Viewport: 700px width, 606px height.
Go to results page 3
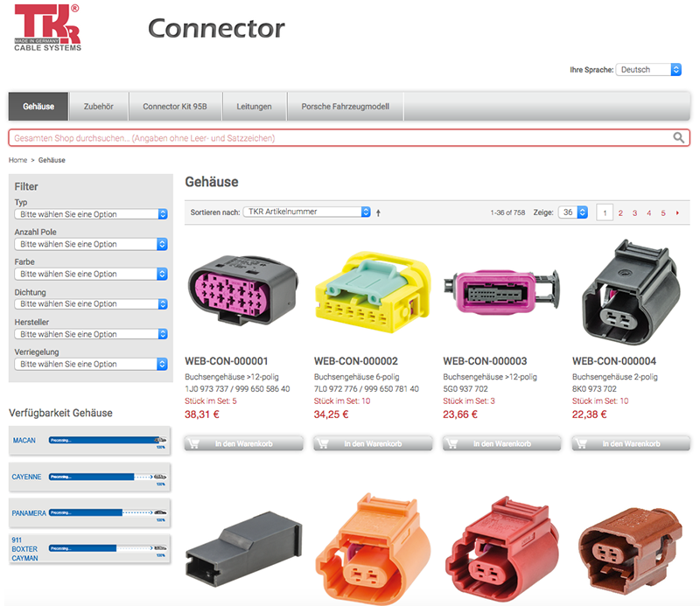click(x=634, y=212)
